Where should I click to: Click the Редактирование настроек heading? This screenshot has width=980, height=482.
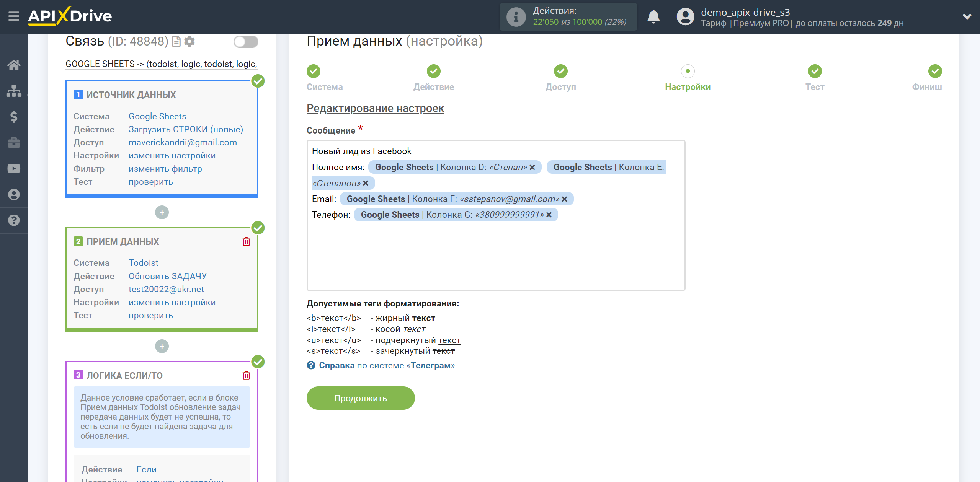click(x=375, y=108)
